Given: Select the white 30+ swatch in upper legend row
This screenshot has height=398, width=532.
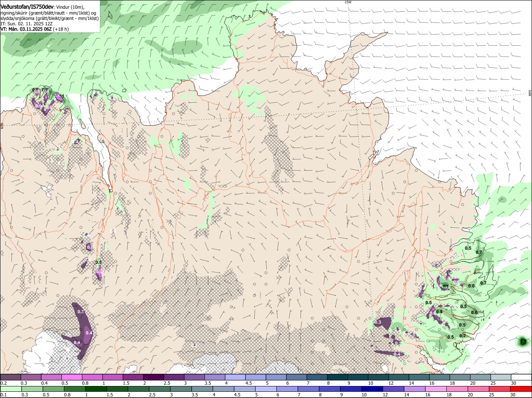Looking at the screenshot, I should pyautogui.click(x=521, y=377).
